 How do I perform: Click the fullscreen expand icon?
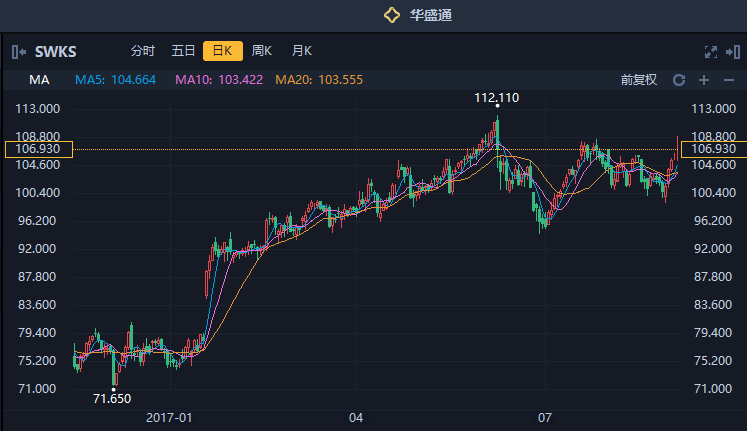tap(711, 51)
